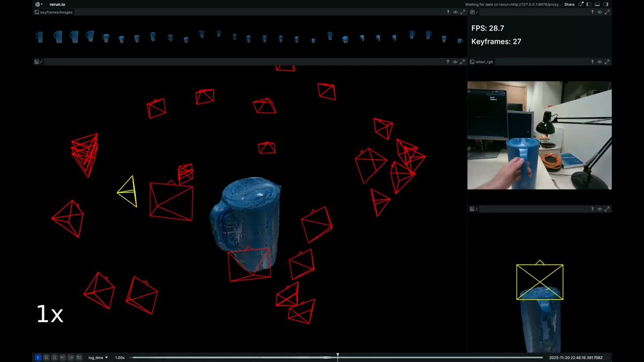Toggle visibility of keyframes/images view

[x=455, y=12]
